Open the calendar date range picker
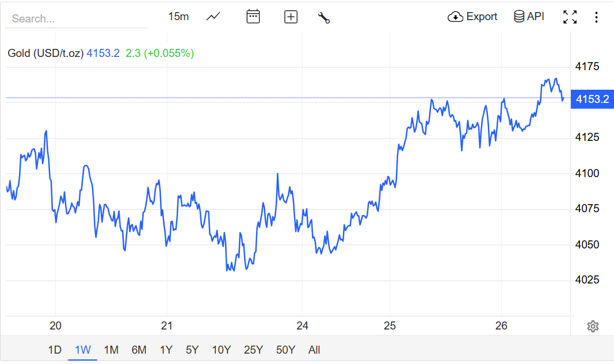 [253, 17]
